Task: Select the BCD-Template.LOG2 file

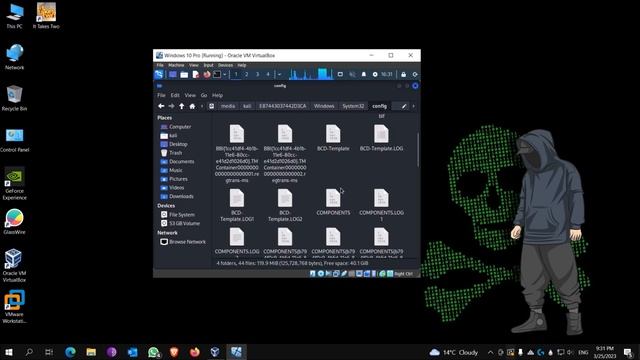Action: click(285, 205)
